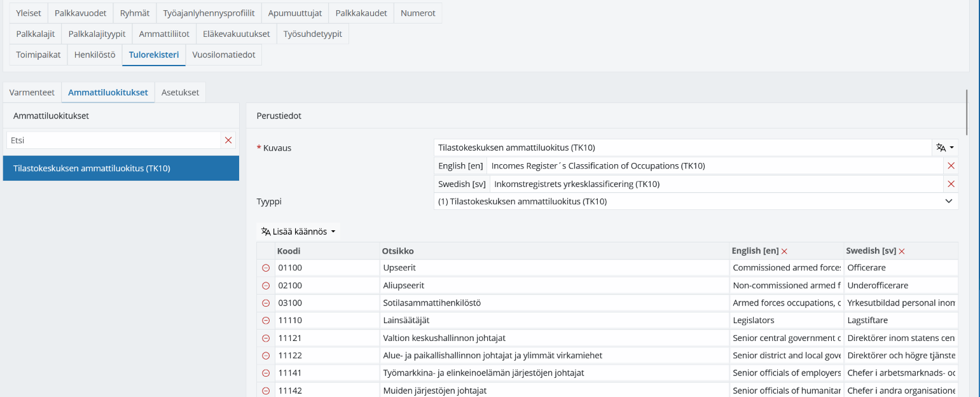
Task: Click title cell Muiden järjestöjen johtajat
Action: 555,391
